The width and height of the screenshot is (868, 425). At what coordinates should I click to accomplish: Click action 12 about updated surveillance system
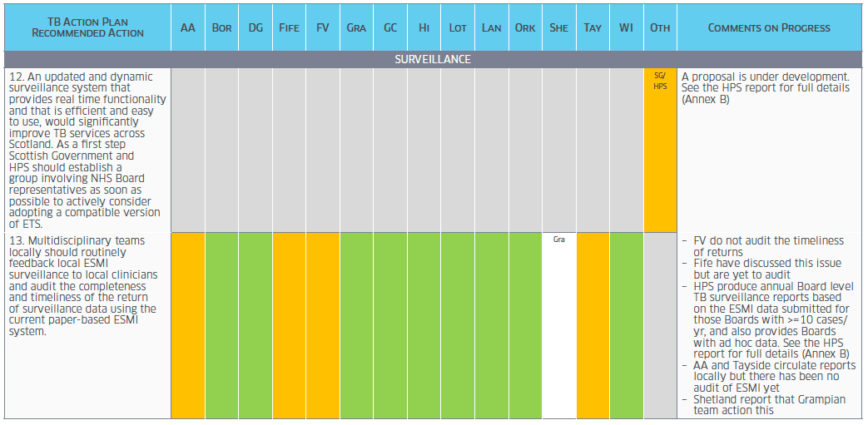click(x=87, y=151)
